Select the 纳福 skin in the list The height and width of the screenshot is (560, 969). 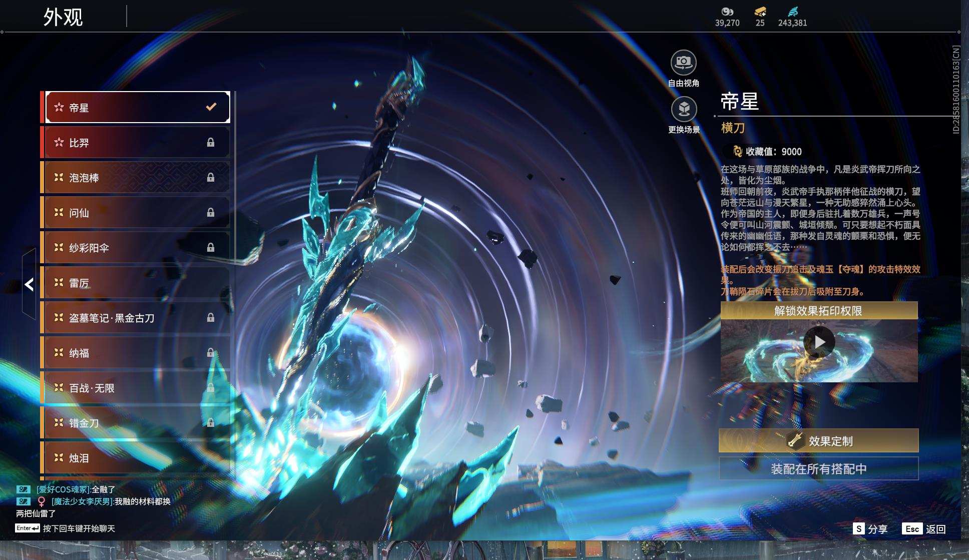click(138, 352)
